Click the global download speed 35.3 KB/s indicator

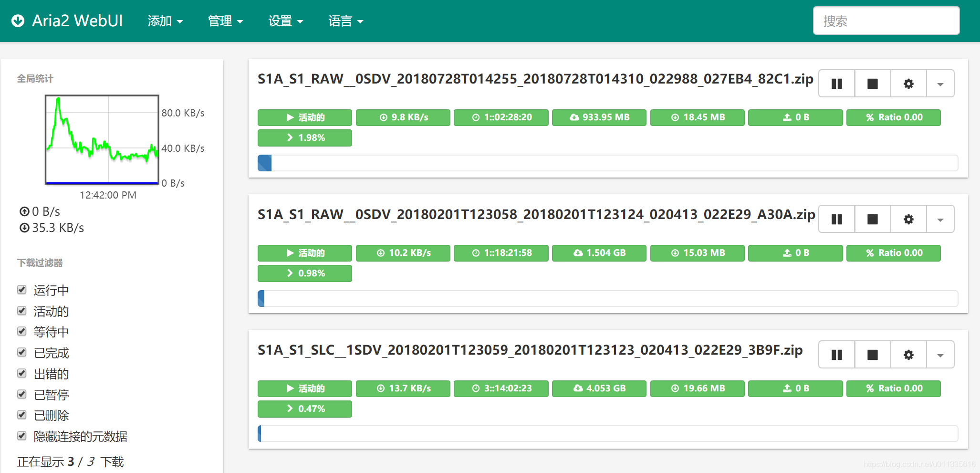pos(52,228)
